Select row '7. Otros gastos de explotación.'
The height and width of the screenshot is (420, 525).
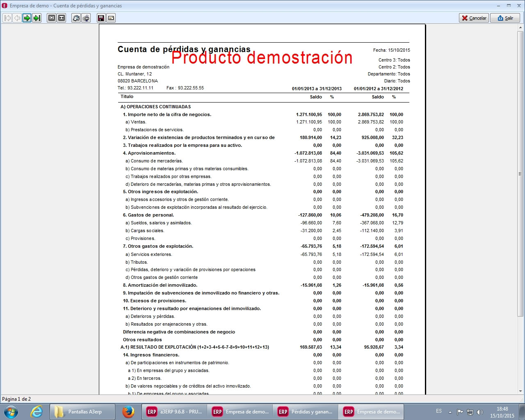point(263,246)
